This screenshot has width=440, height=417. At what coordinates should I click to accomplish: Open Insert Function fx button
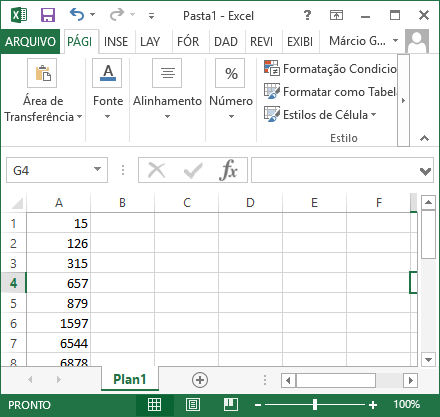click(228, 170)
